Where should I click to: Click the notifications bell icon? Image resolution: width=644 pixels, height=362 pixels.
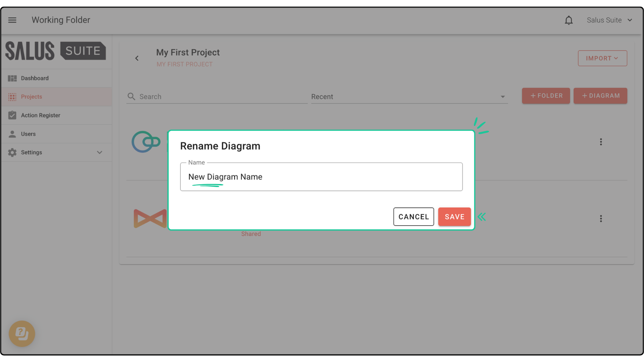(569, 20)
